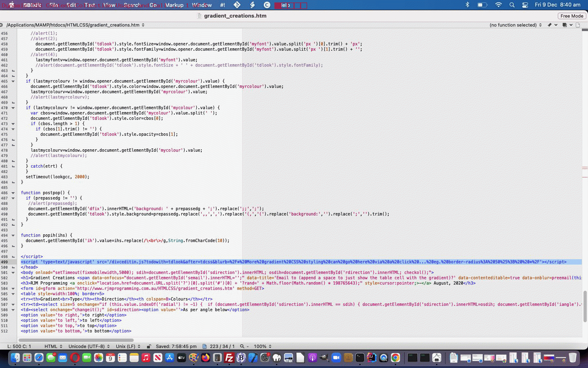Click the 223 / 34 / 1 document counts
Image resolution: width=588 pixels, height=368 pixels.
tap(222, 346)
